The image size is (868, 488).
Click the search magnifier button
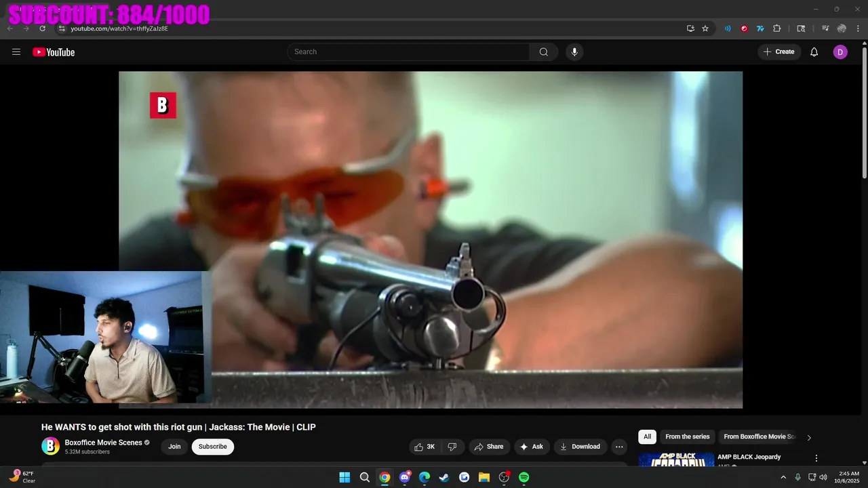[544, 52]
